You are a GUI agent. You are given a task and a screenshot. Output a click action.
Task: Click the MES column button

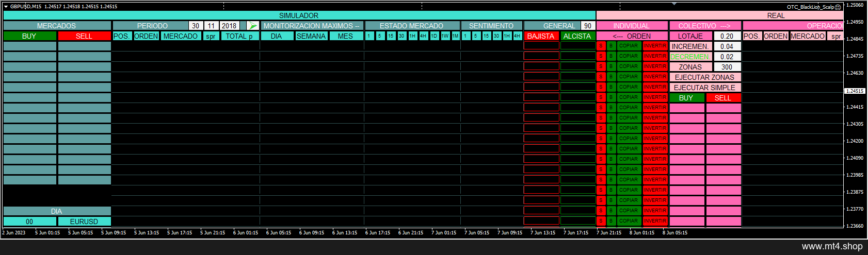coord(345,36)
